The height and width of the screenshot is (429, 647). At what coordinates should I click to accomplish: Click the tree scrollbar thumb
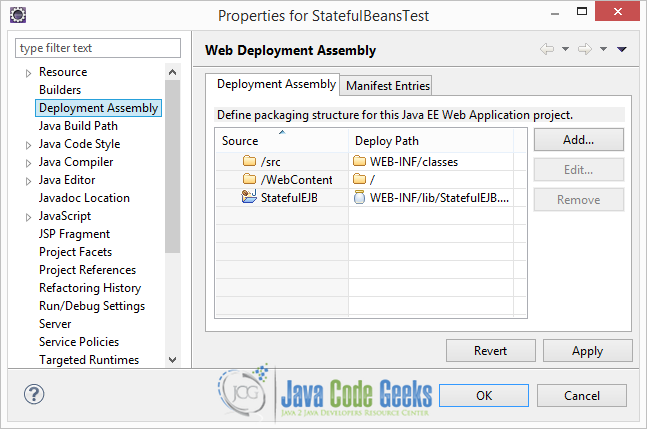coord(172,166)
